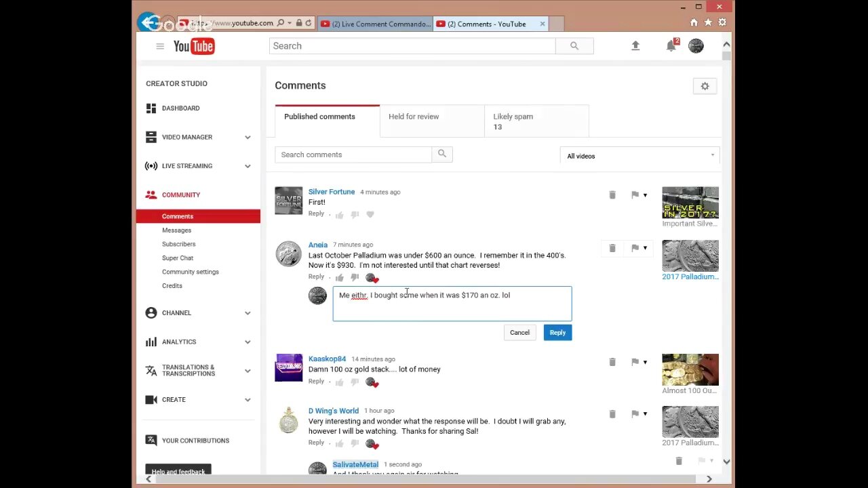Expand the Video Manager section
Viewport: 868px width, 488px height.
[248, 137]
